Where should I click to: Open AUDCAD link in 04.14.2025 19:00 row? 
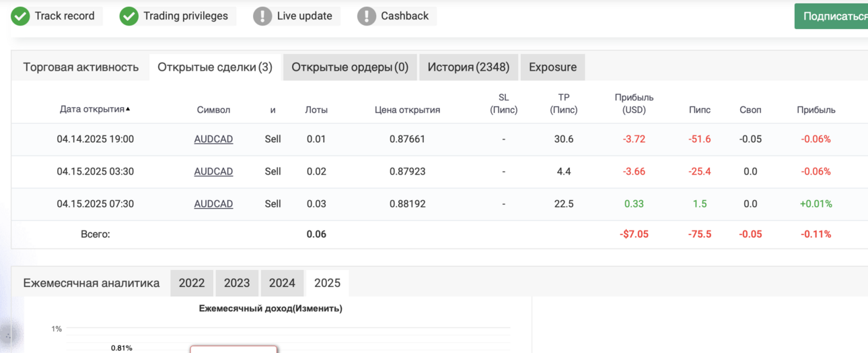coord(213,139)
